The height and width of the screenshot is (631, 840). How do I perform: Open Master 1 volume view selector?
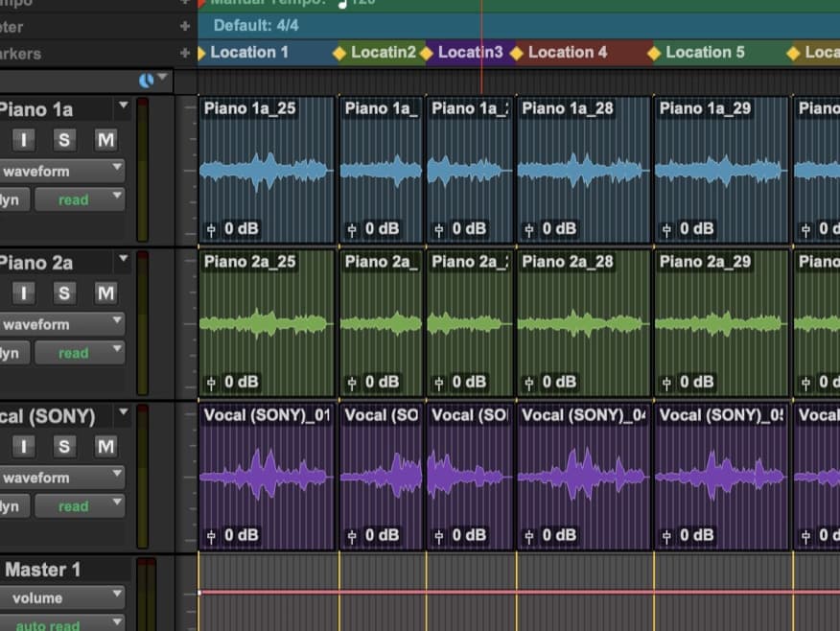tap(62, 598)
